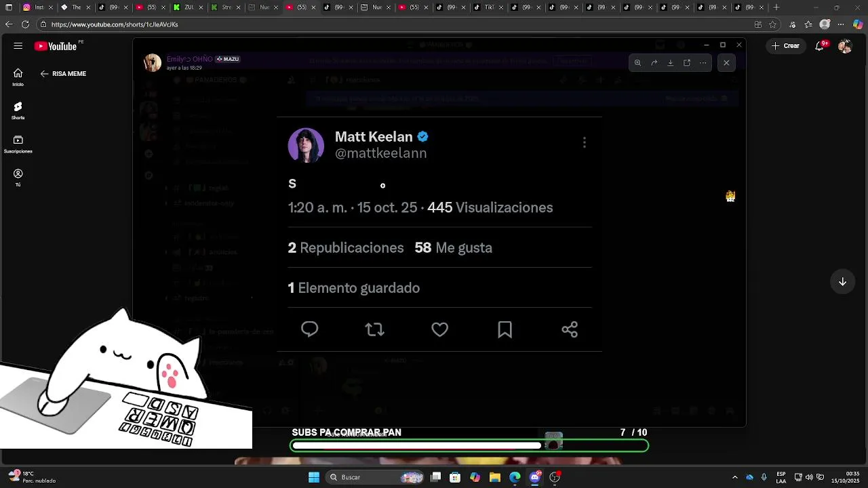Open Microsoft Edge from the taskbar
The image size is (868, 488).
click(x=515, y=477)
